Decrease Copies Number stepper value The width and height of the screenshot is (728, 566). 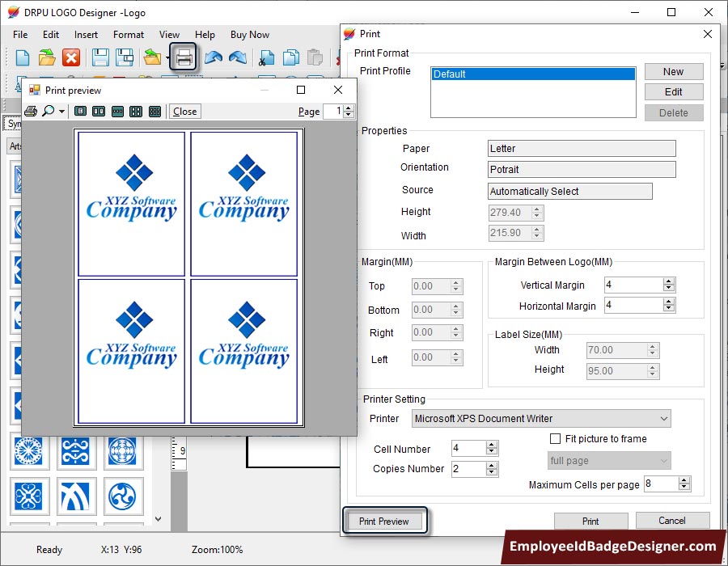[x=491, y=472]
